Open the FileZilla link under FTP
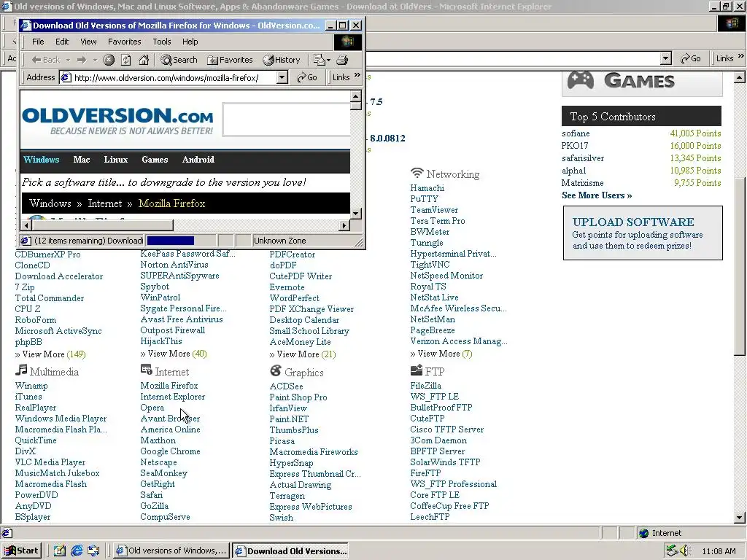Image resolution: width=747 pixels, height=560 pixels. (x=425, y=386)
